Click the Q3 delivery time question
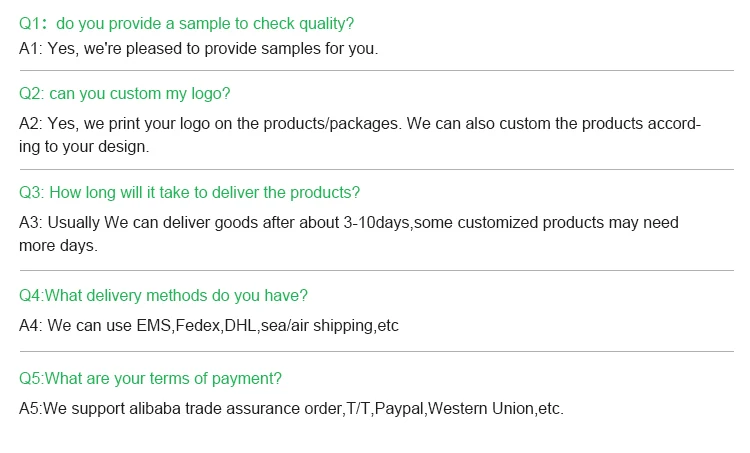This screenshot has height=453, width=750. coord(190,192)
